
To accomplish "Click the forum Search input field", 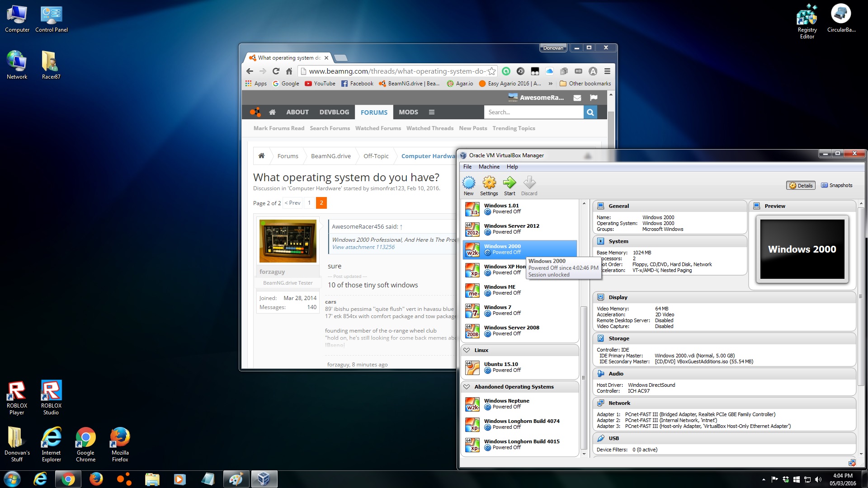I will 533,112.
